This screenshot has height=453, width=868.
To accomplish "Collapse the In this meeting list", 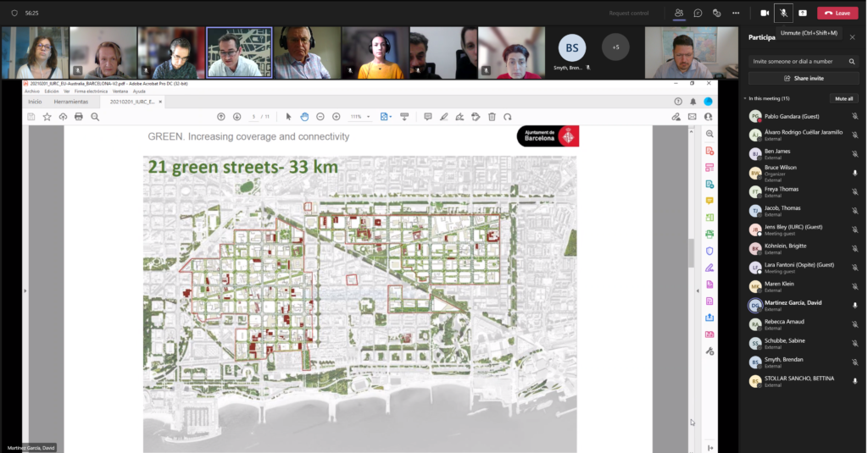I will pos(745,99).
